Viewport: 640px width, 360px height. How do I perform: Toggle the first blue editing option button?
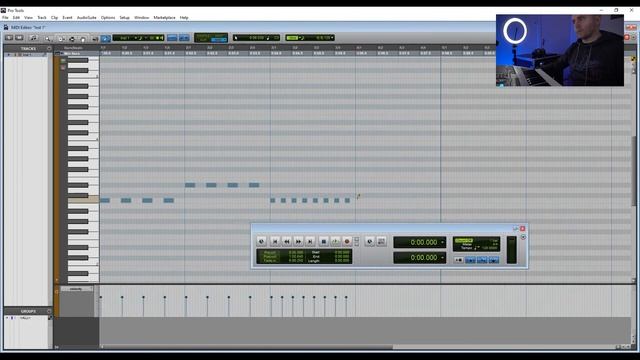click(x=172, y=38)
